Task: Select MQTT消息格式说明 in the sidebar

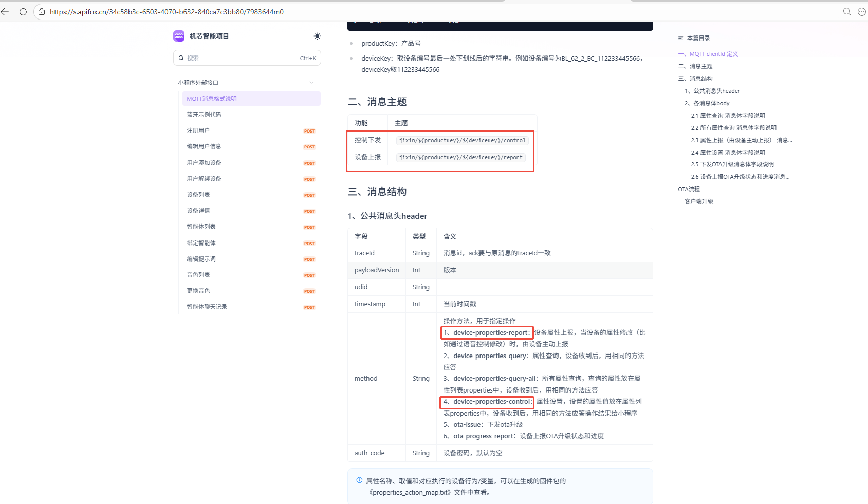Action: click(212, 98)
